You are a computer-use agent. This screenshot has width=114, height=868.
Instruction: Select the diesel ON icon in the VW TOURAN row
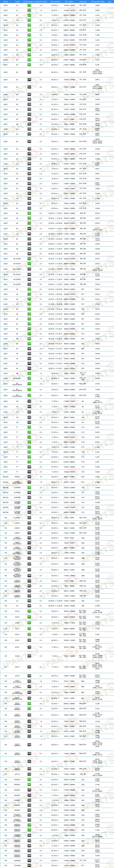point(29,866)
